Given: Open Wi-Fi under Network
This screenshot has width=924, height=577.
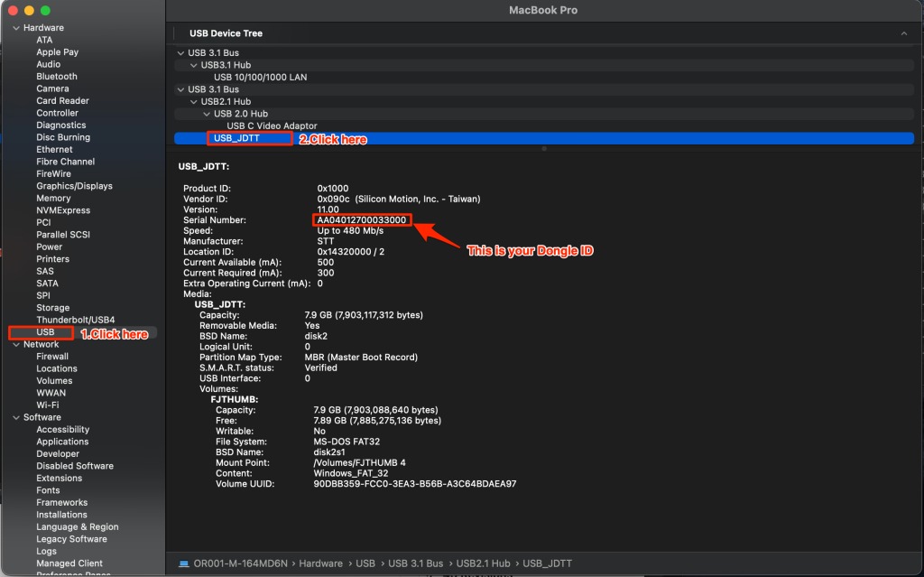Looking at the screenshot, I should tap(48, 405).
